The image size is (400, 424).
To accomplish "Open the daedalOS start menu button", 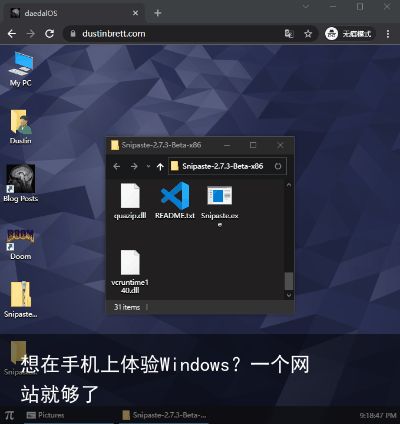I will point(10,415).
